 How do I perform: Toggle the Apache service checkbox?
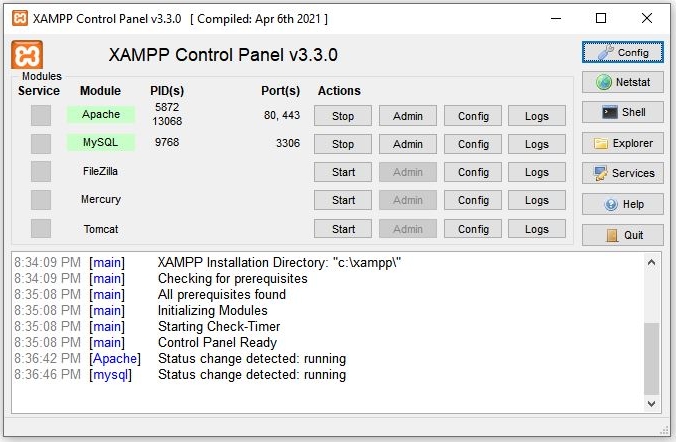tap(41, 115)
